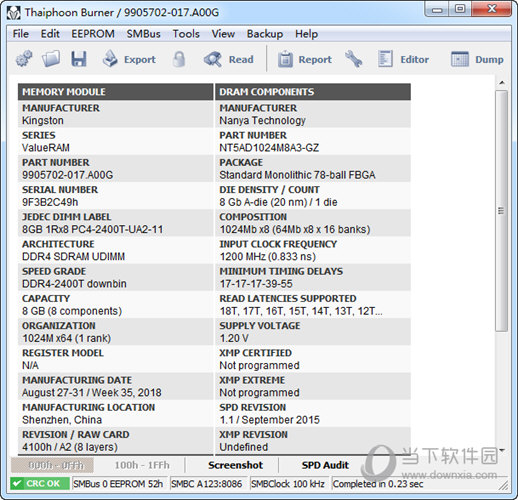Select timing delays 17-17-17-39-55
The image size is (518, 500).
coord(256,284)
